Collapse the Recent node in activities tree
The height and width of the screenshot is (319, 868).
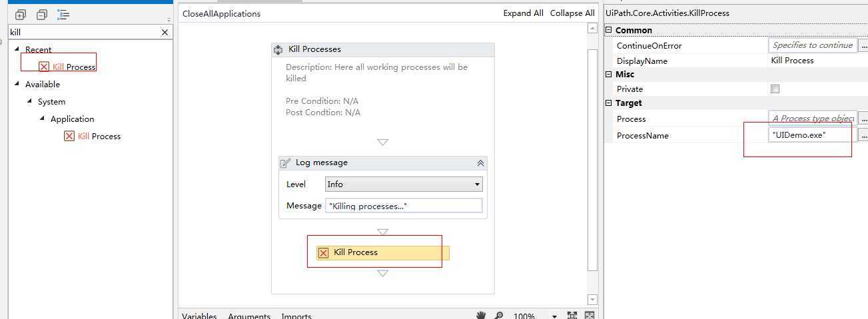17,49
